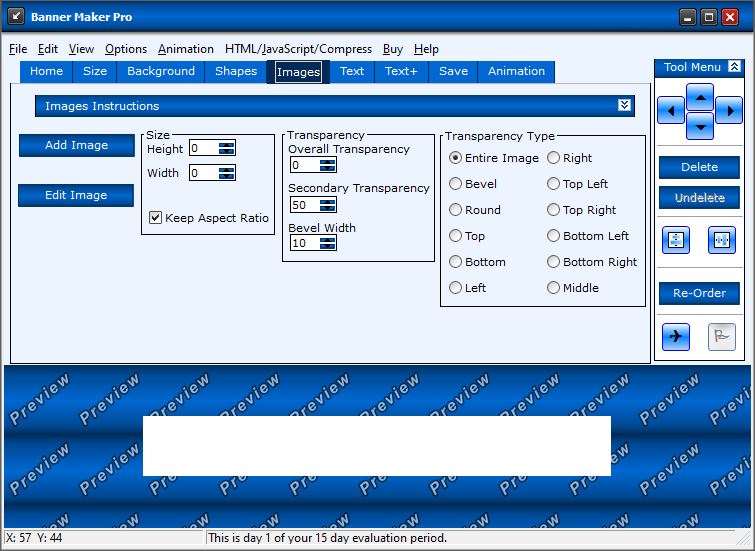The width and height of the screenshot is (755, 551).
Task: Select Entire Image transparency type
Action: [x=494, y=158]
